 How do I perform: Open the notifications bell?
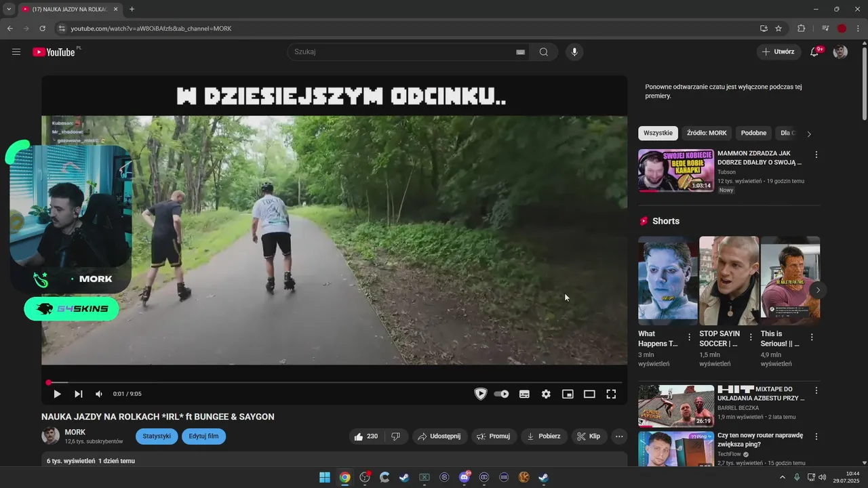[x=814, y=52]
